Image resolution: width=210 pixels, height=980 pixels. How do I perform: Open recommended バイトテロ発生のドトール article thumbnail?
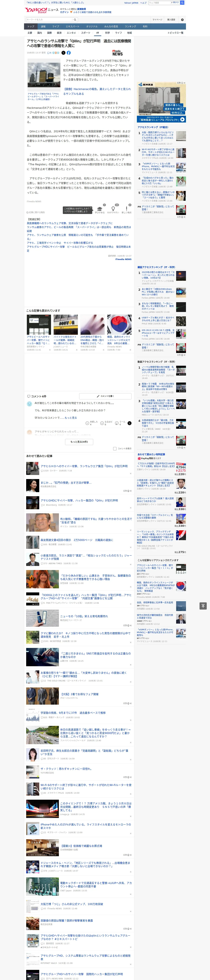(66, 325)
